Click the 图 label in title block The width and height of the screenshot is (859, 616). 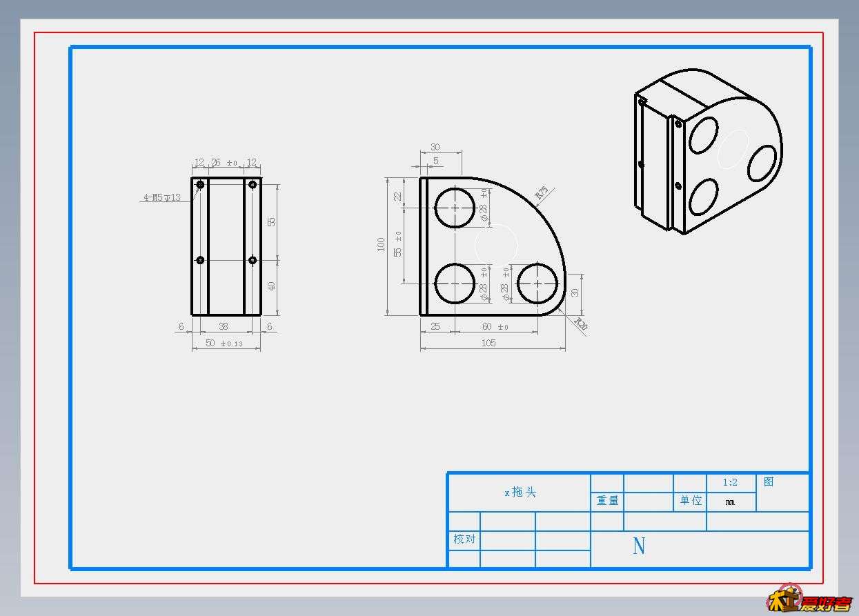pyautogui.click(x=769, y=482)
